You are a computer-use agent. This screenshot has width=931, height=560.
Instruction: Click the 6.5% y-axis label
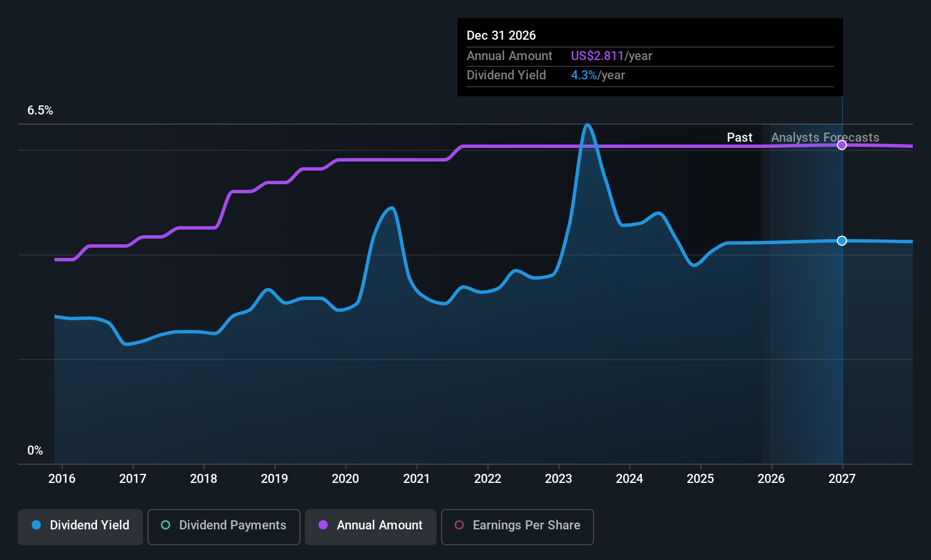[40, 111]
